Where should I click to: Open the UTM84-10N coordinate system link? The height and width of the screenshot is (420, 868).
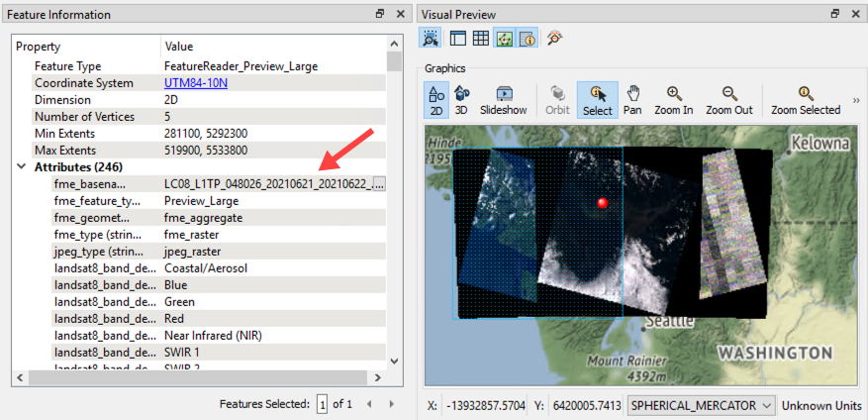point(196,83)
